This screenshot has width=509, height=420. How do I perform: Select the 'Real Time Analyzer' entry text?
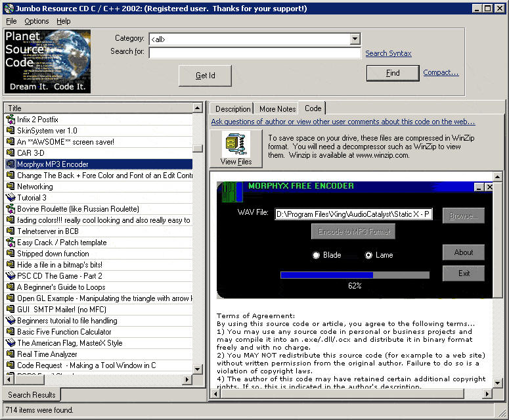(47, 354)
